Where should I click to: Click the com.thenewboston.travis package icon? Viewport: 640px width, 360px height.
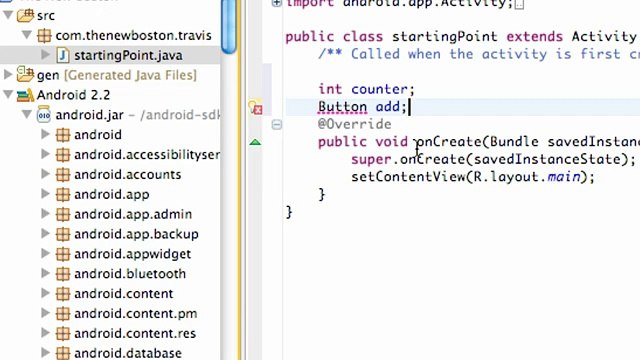pos(44,36)
